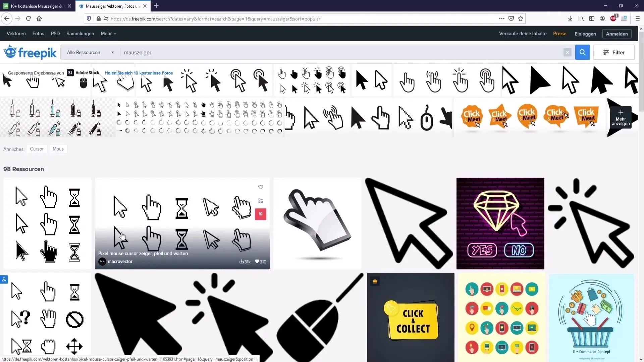Click the Preise link in top navigation
The height and width of the screenshot is (362, 644).
click(x=559, y=34)
